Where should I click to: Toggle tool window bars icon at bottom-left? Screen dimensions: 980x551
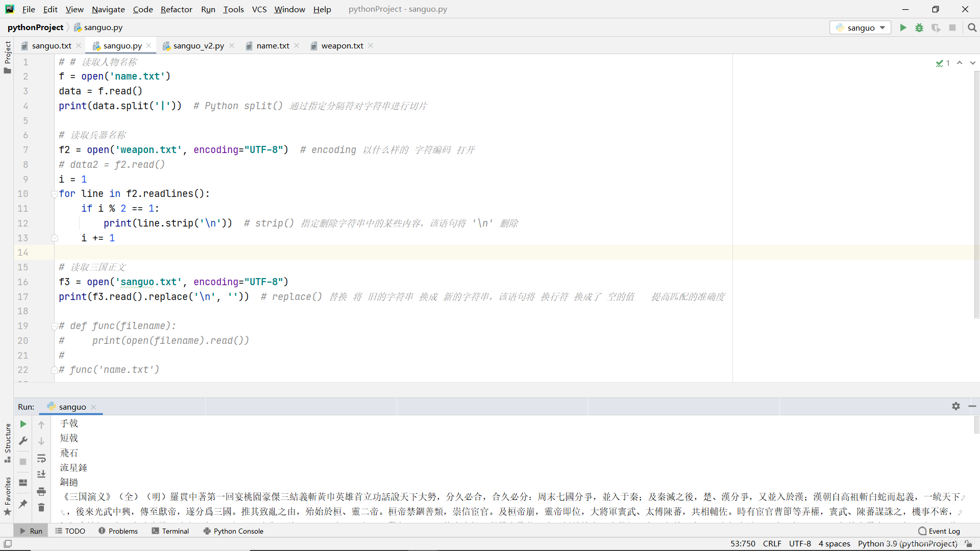pyautogui.click(x=7, y=544)
